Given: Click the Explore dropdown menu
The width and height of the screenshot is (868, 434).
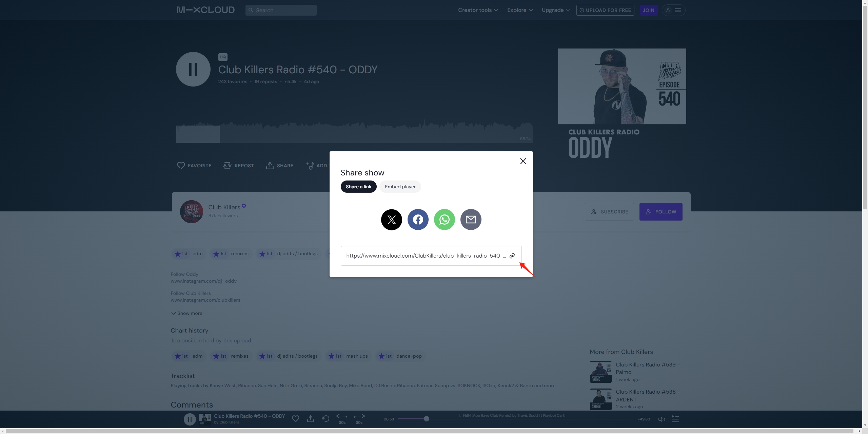Looking at the screenshot, I should 520,10.
